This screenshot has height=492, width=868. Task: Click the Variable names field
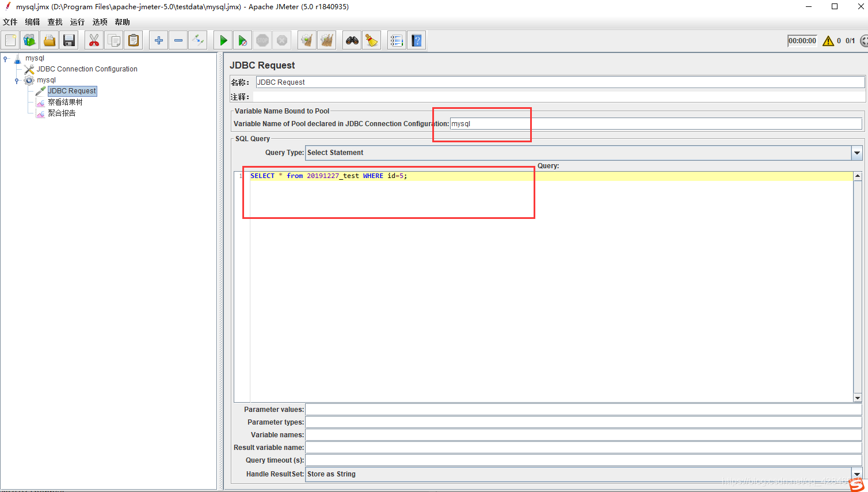point(583,435)
